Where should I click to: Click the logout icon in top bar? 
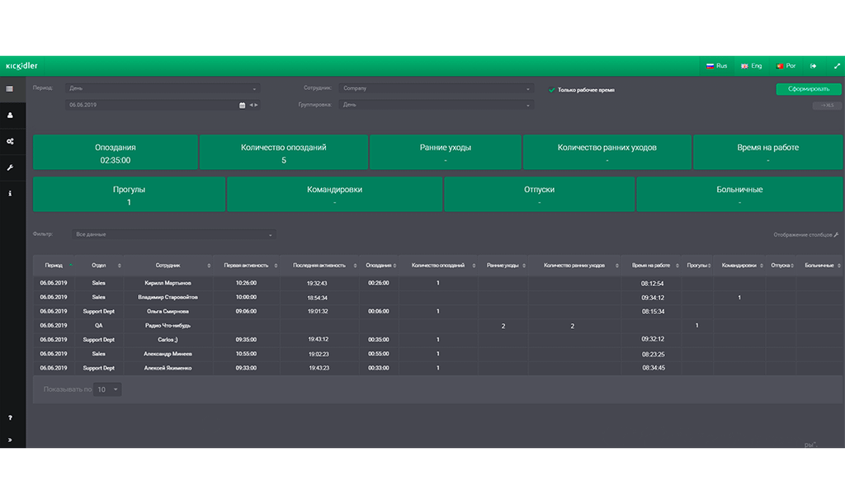pos(813,66)
